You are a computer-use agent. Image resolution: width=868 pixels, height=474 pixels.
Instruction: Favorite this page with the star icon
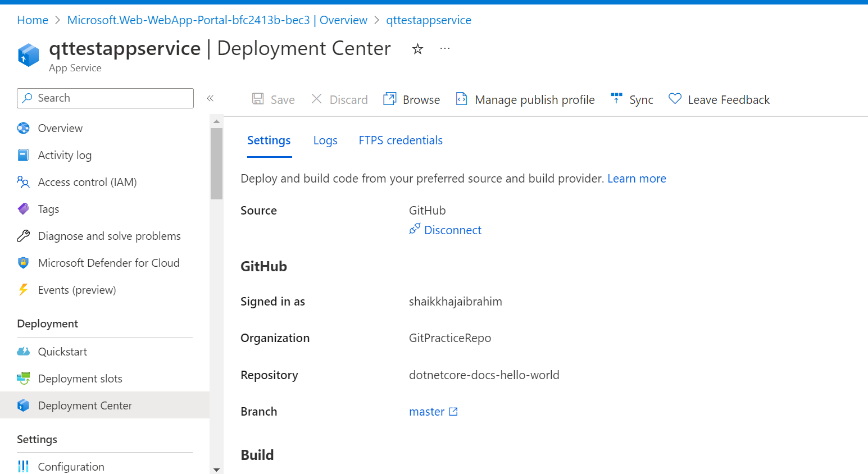point(417,49)
